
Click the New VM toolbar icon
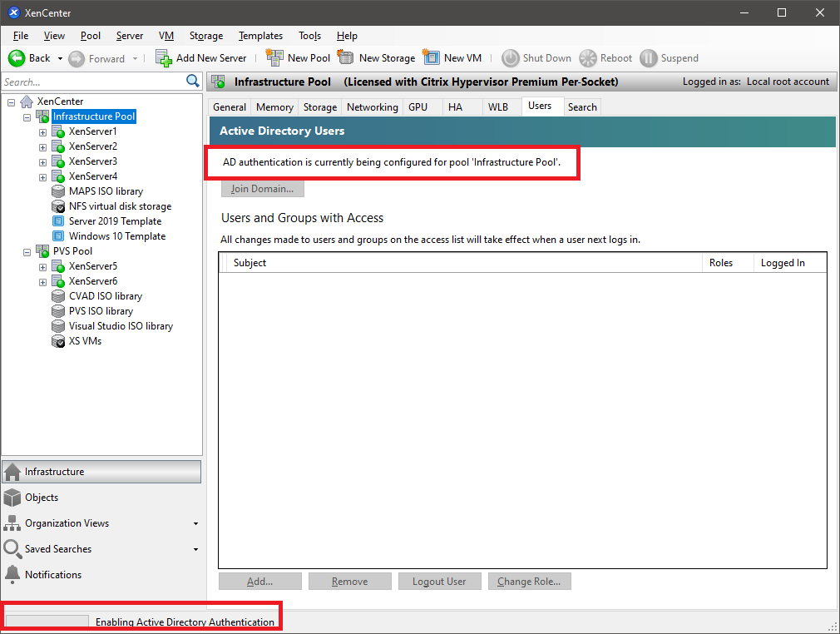(x=432, y=58)
